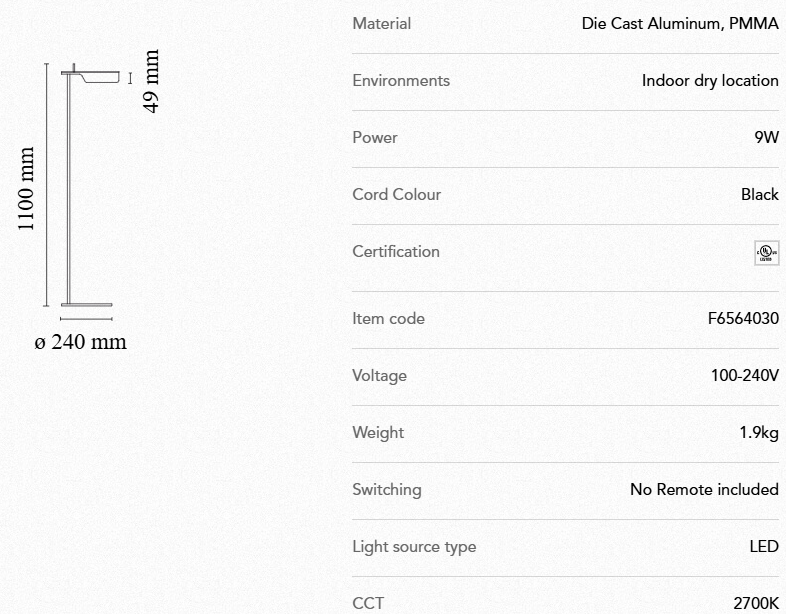Click the Certification row label
786x614 pixels.
point(396,252)
